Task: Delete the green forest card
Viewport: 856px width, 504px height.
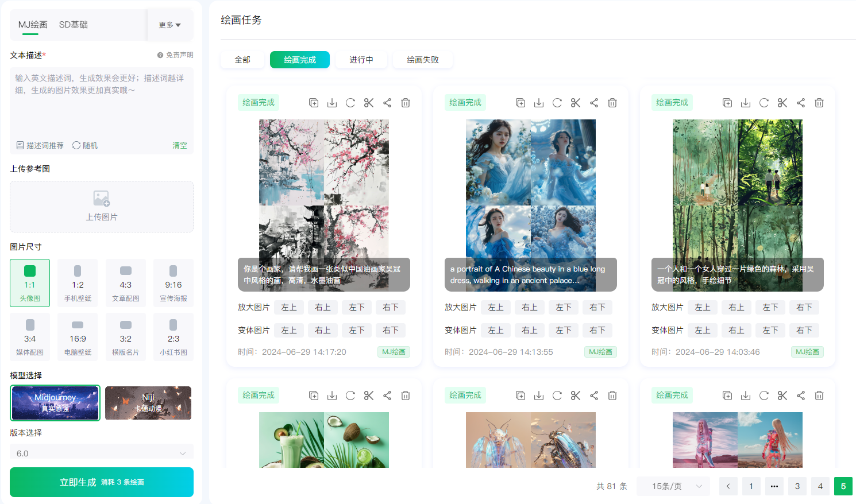Action: (819, 103)
